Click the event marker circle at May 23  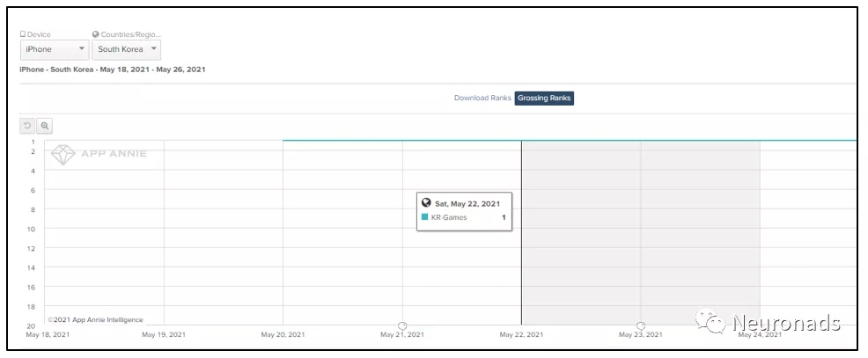click(641, 325)
